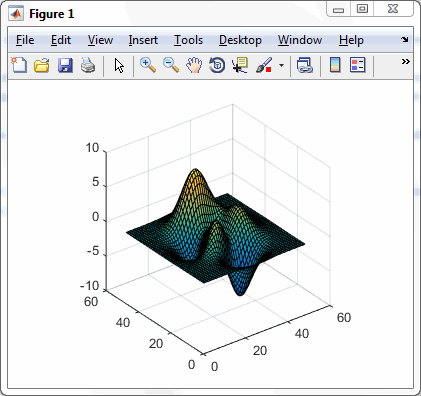Print the figure using the printer icon
This screenshot has width=421, height=396.
click(88, 65)
